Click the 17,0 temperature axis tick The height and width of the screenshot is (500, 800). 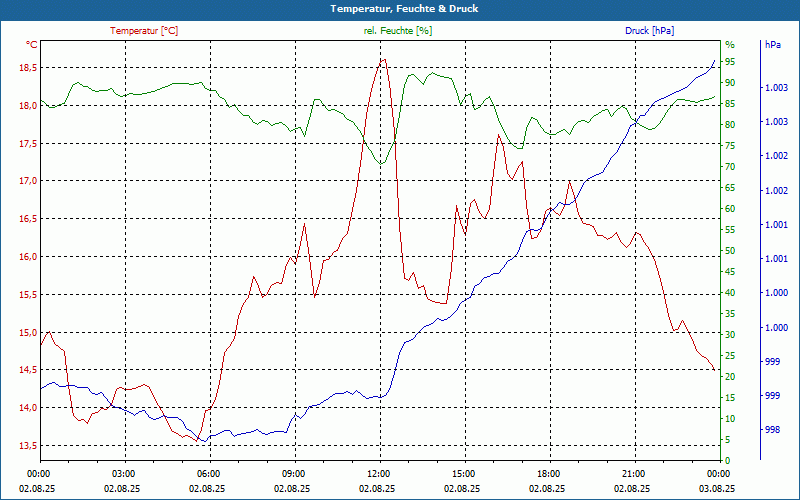(x=29, y=181)
